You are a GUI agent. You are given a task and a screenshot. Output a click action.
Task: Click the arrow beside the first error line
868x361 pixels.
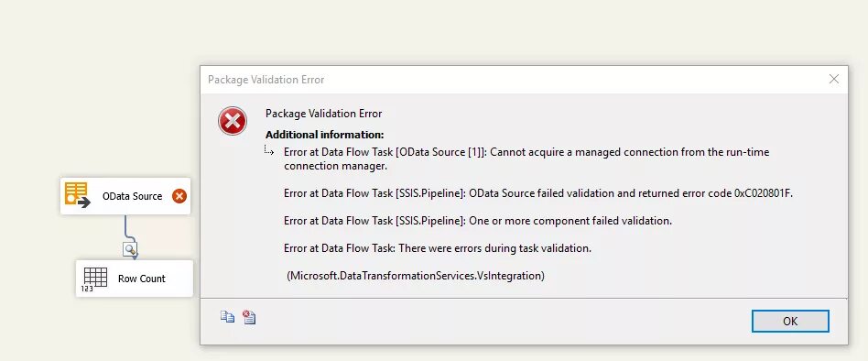coord(269,150)
